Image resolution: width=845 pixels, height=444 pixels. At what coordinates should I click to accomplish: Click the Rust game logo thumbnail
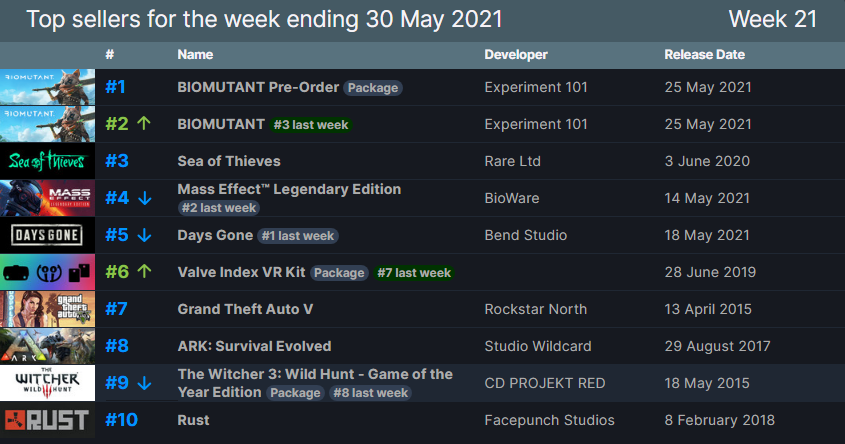[x=48, y=420]
